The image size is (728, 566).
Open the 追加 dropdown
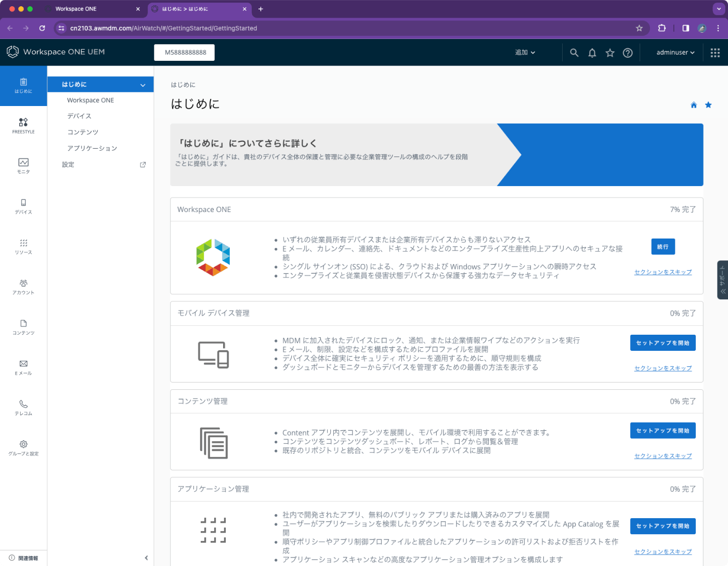(525, 52)
